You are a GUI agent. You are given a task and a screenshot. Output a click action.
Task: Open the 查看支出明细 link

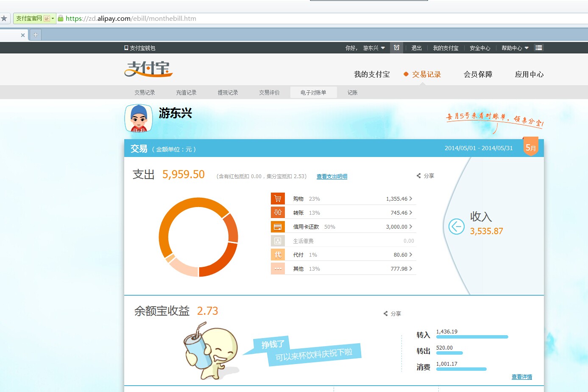[332, 176]
